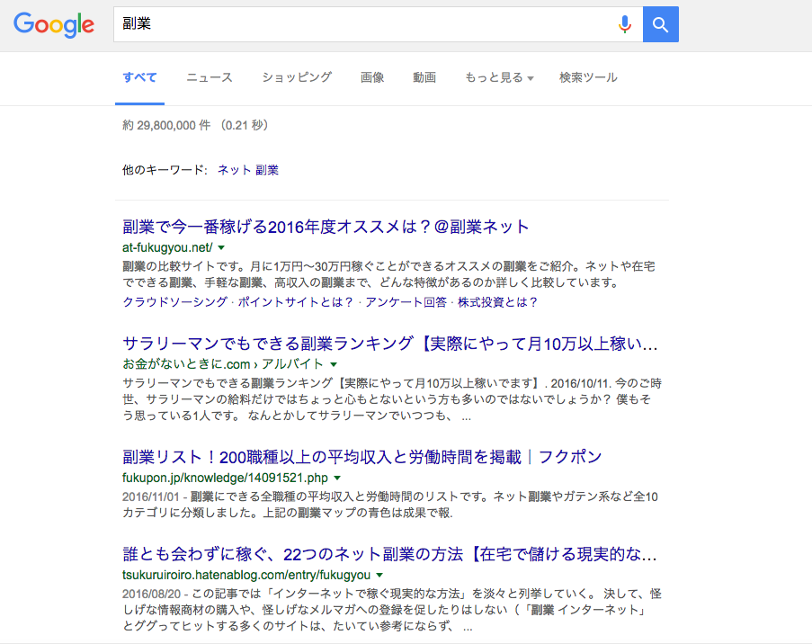Image resolution: width=812 pixels, height=644 pixels.
Task: Click the blue magnifier search button
Action: click(660, 24)
